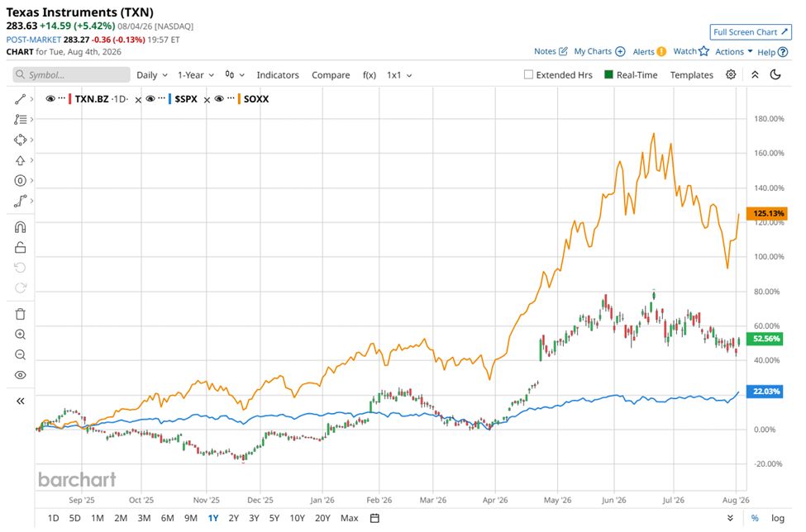This screenshot has height=532, width=806.
Task: Select the Max range tab
Action: pyautogui.click(x=349, y=518)
